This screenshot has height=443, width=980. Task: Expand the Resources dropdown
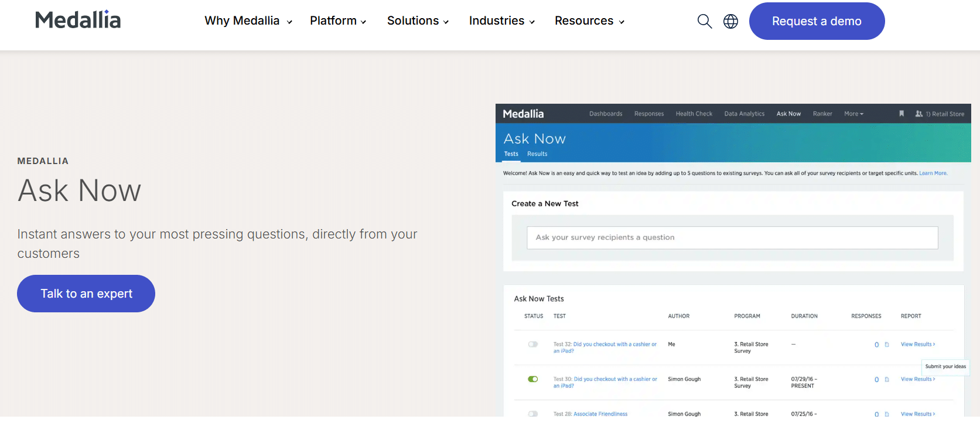[x=589, y=21]
